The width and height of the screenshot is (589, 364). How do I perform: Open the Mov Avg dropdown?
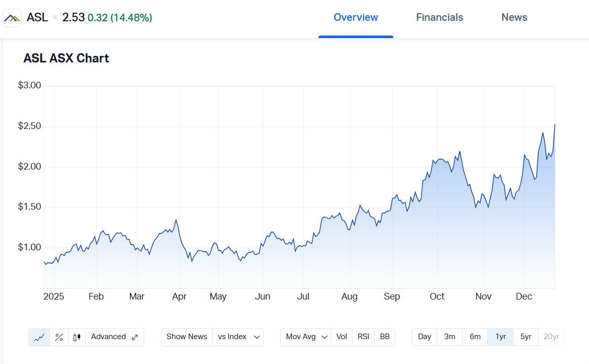click(x=306, y=337)
